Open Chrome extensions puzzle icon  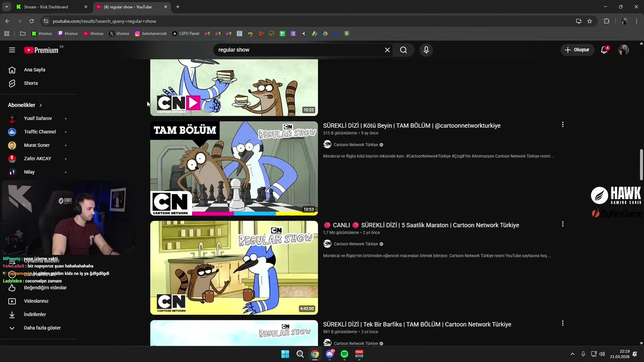606,21
